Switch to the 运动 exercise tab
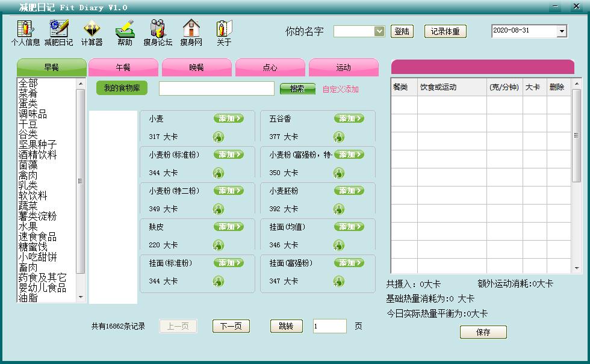590x364 pixels. point(344,67)
